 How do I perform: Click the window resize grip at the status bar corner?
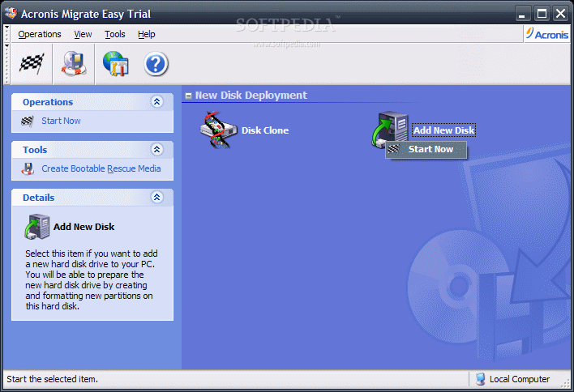[x=566, y=383]
